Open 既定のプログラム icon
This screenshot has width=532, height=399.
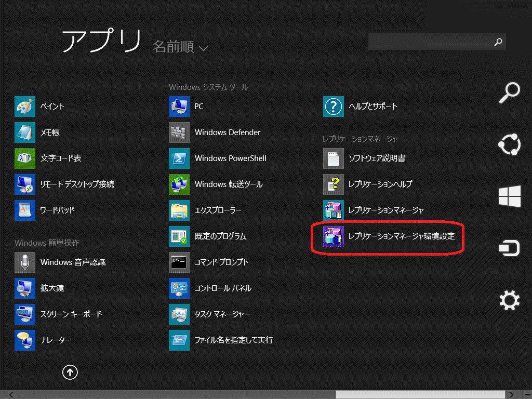click(x=179, y=236)
